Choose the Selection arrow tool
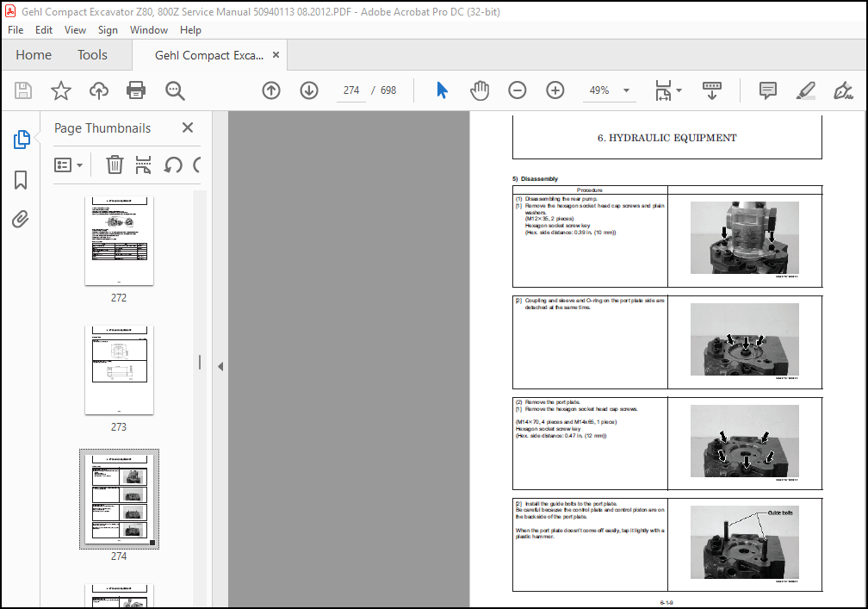This screenshot has height=609, width=868. [x=442, y=90]
